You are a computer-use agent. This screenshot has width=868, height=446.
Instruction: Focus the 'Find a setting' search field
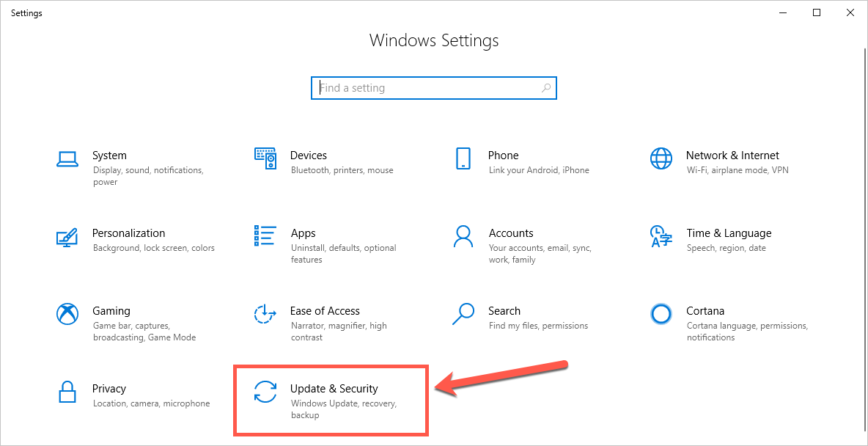coord(434,87)
